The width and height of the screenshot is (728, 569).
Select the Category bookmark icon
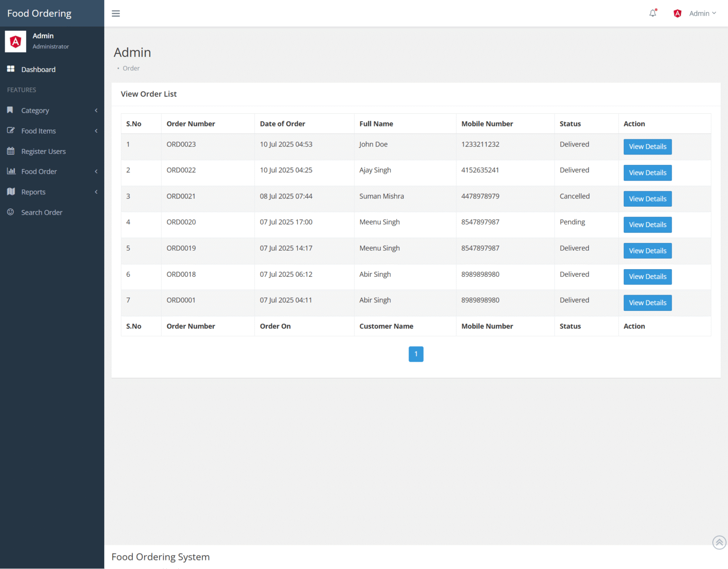click(x=10, y=110)
